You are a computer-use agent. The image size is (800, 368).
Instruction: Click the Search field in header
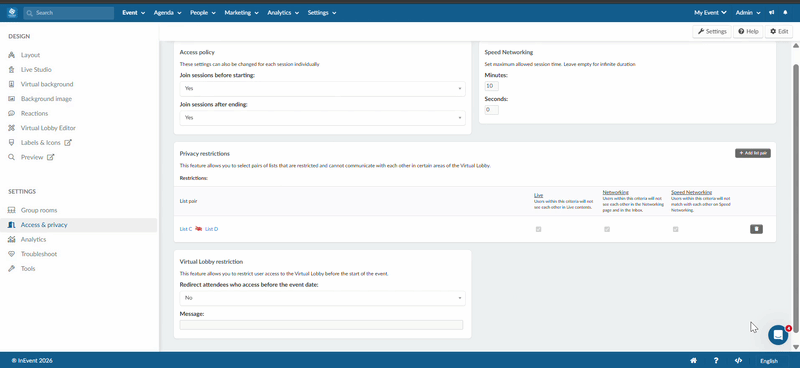[x=68, y=13]
